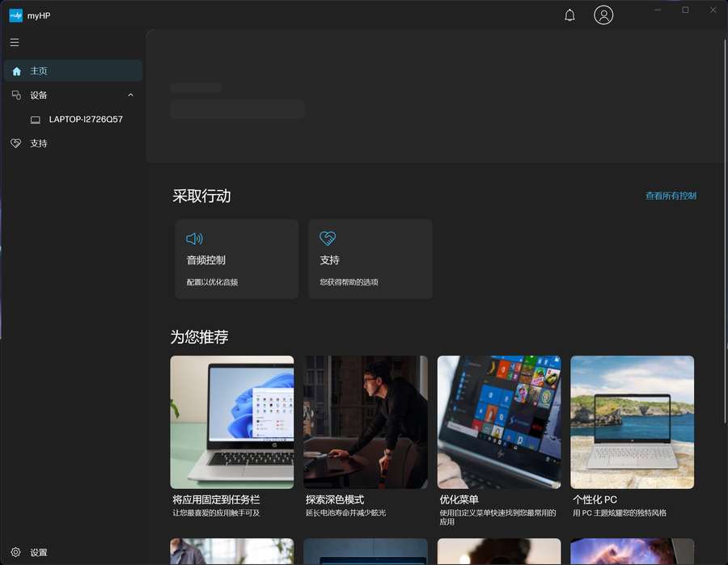The height and width of the screenshot is (565, 728).
Task: Click the user account avatar icon
Action: [x=603, y=15]
